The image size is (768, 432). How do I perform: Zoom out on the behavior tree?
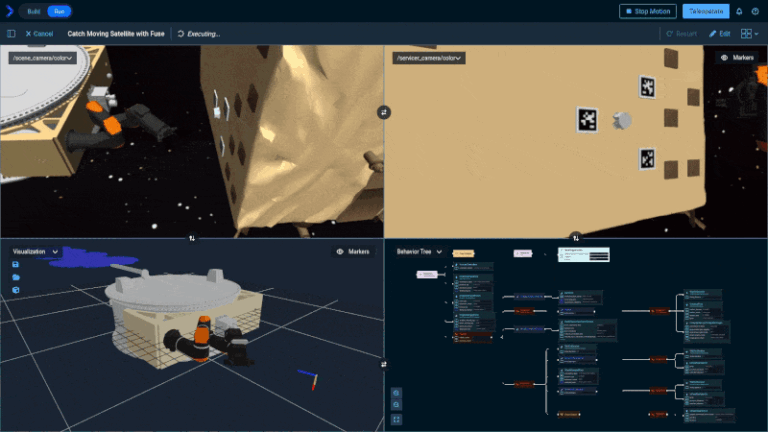coord(397,406)
